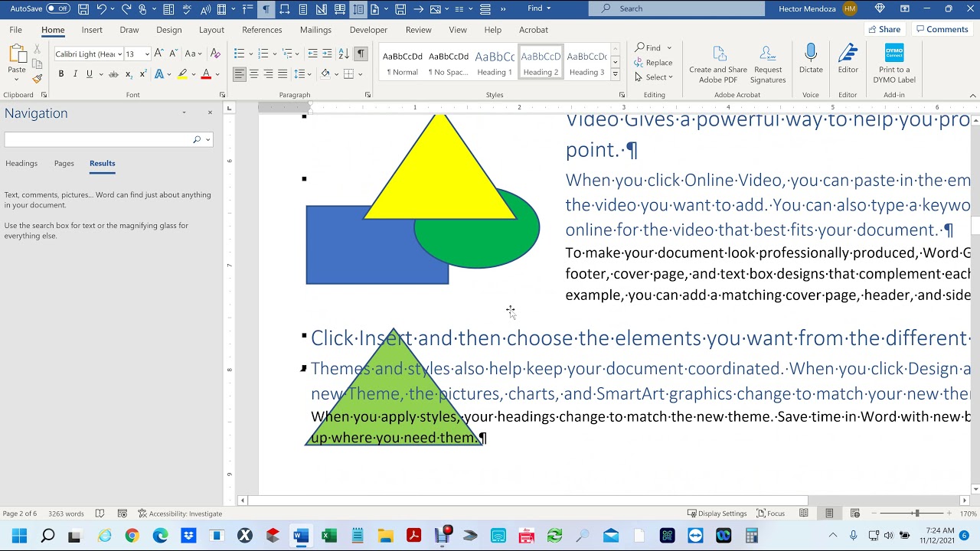
Task: Apply the No Spacing style
Action: [x=449, y=62]
